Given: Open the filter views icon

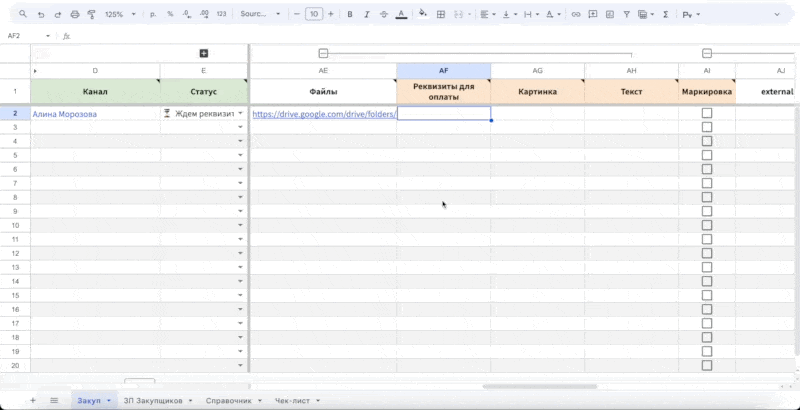Looking at the screenshot, I should (646, 14).
